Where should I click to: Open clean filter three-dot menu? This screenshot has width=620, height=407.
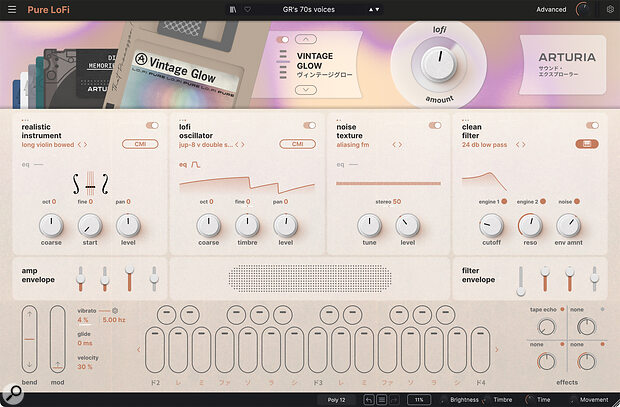coord(465,120)
